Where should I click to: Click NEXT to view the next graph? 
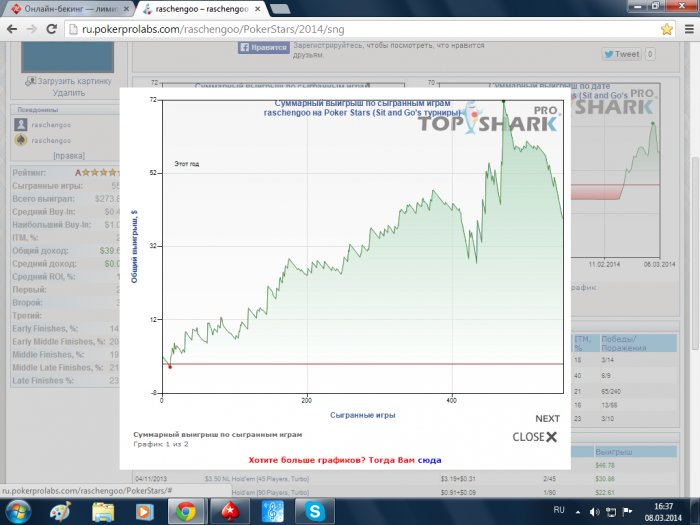(547, 419)
